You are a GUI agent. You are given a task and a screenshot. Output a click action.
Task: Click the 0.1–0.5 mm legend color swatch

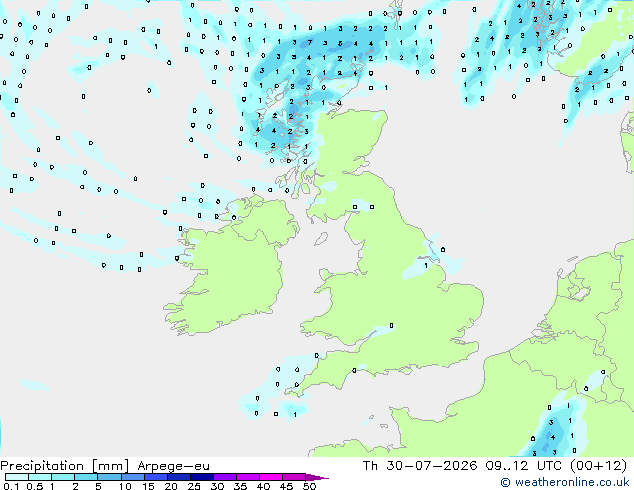click(17, 477)
